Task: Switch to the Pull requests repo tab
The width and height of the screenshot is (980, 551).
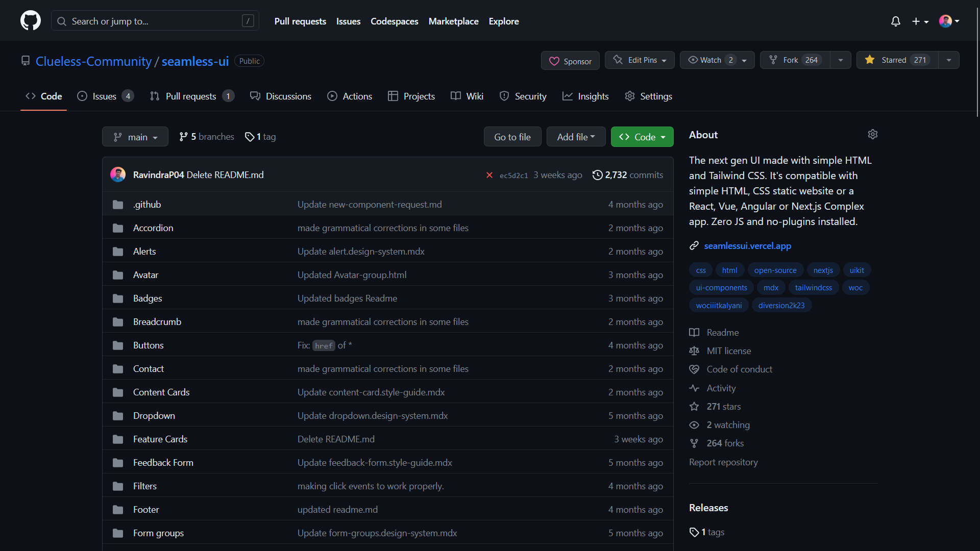Action: 192,96
